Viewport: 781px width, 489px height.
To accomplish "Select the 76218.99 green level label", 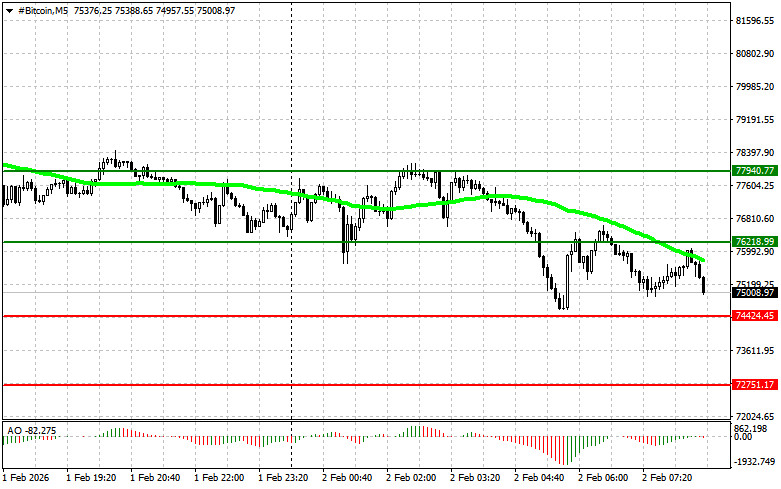I will tap(755, 242).
